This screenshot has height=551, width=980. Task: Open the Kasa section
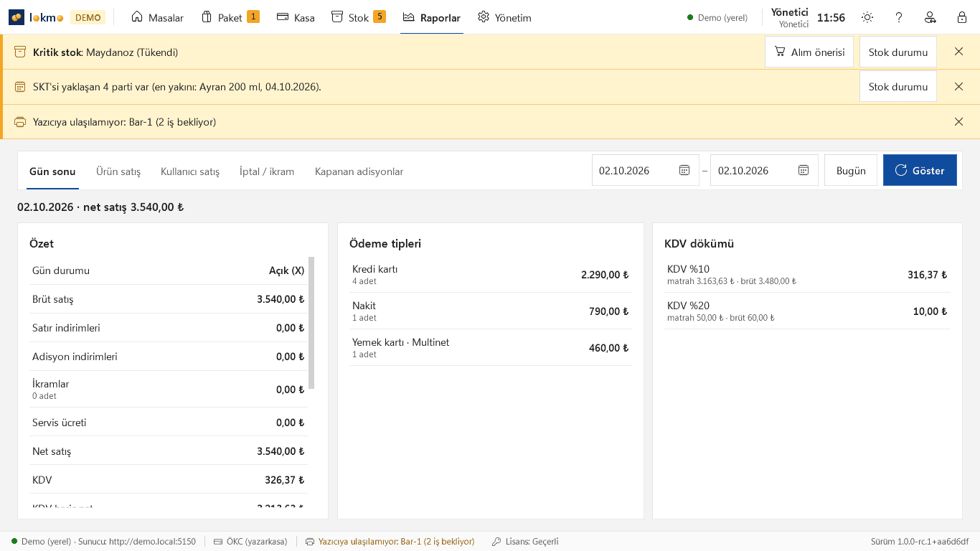[x=296, y=17]
